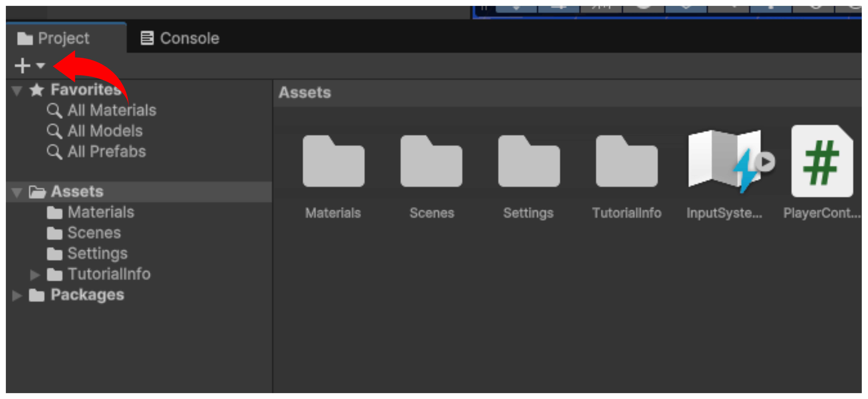868x399 pixels.
Task: Open the create dropdown arrow beside plus
Action: pos(41,65)
